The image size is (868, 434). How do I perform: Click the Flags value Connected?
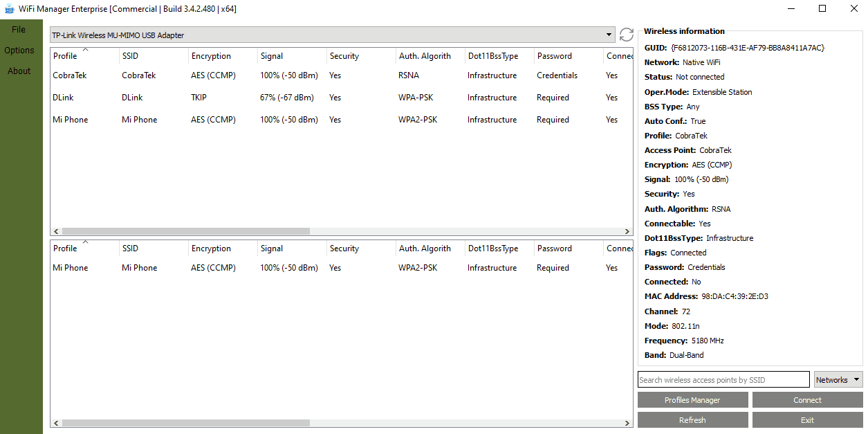688,253
